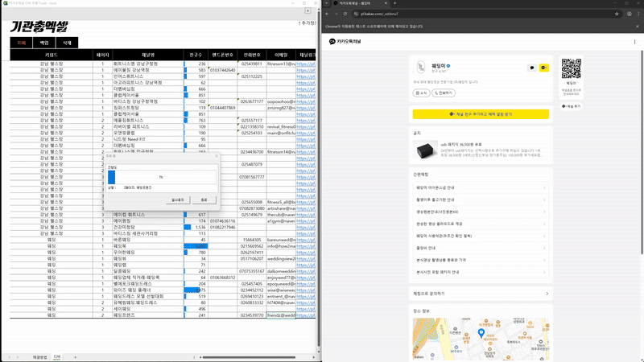
Task: Select the '백업' tab button in Excel
Action: click(x=44, y=42)
